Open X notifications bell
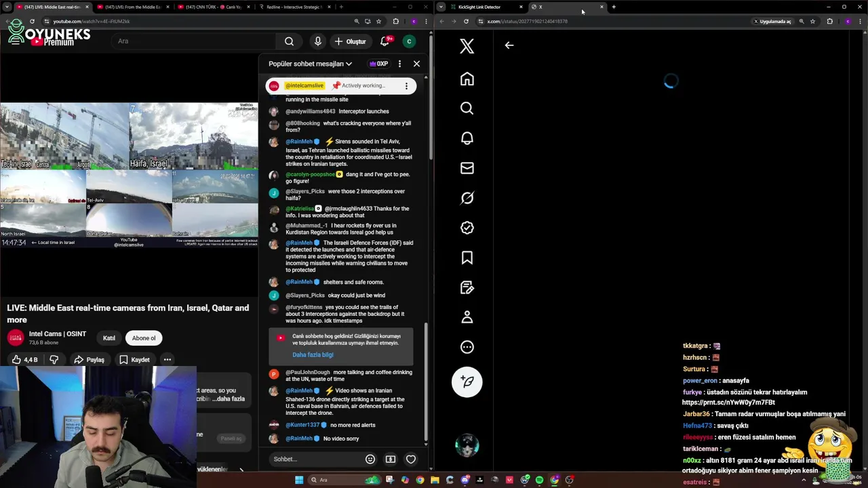The width and height of the screenshot is (868, 488). click(x=467, y=138)
